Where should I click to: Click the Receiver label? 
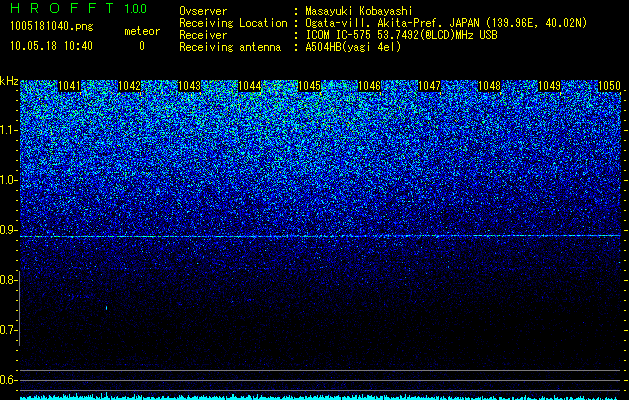tap(203, 35)
